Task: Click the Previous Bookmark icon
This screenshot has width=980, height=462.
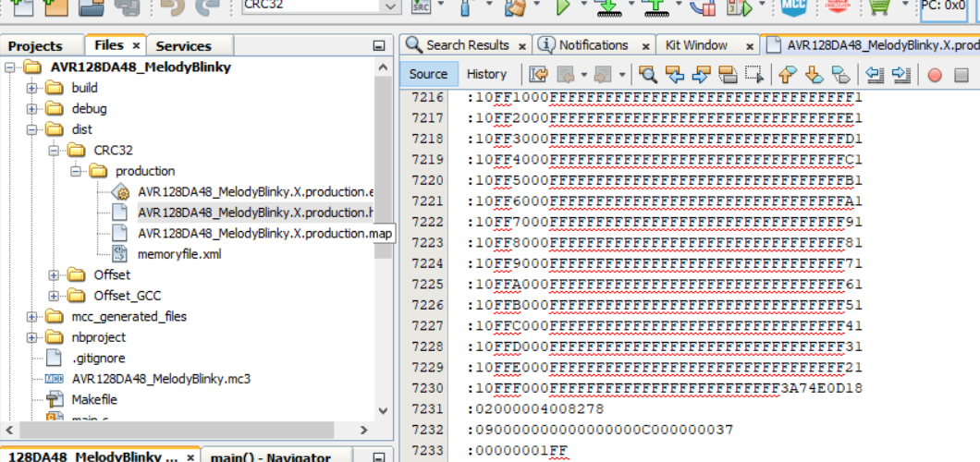Action: pyautogui.click(x=788, y=75)
